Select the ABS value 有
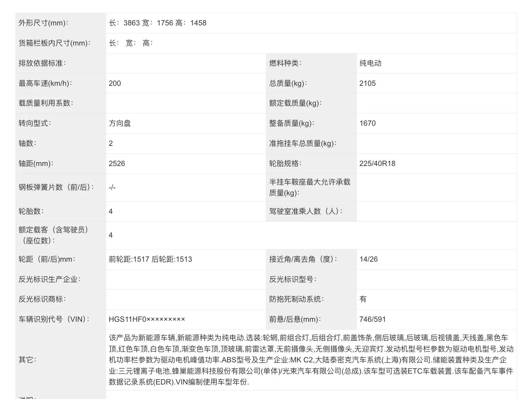Screen dimensions: 532x399 pos(363,299)
